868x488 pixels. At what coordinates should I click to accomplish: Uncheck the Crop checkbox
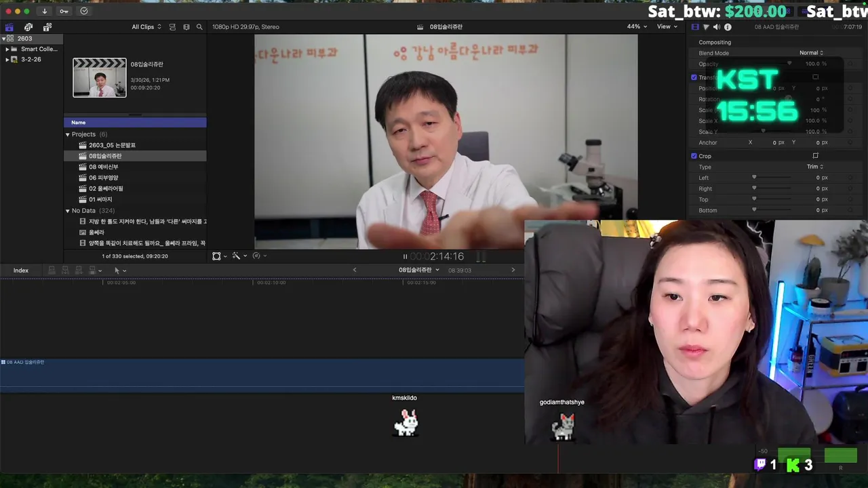pyautogui.click(x=694, y=156)
